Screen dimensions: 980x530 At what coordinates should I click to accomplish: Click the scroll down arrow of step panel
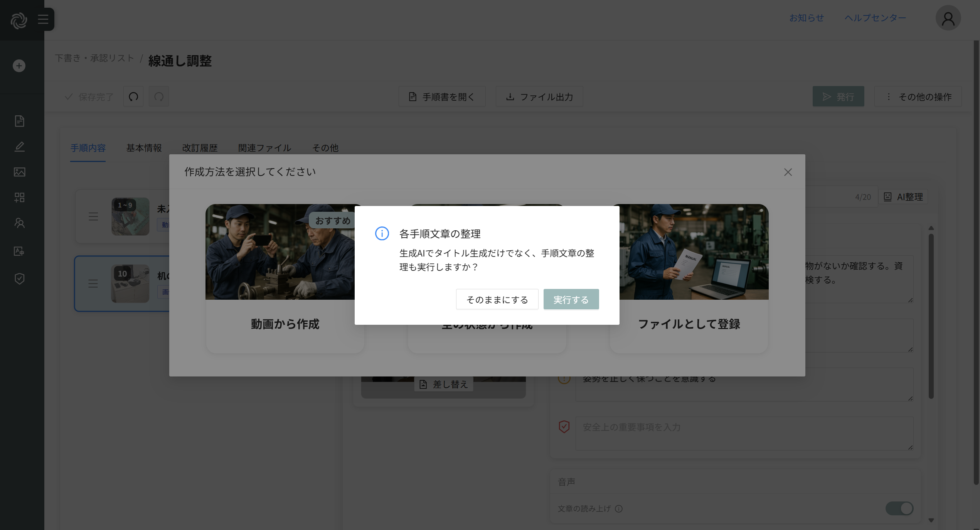(x=931, y=520)
